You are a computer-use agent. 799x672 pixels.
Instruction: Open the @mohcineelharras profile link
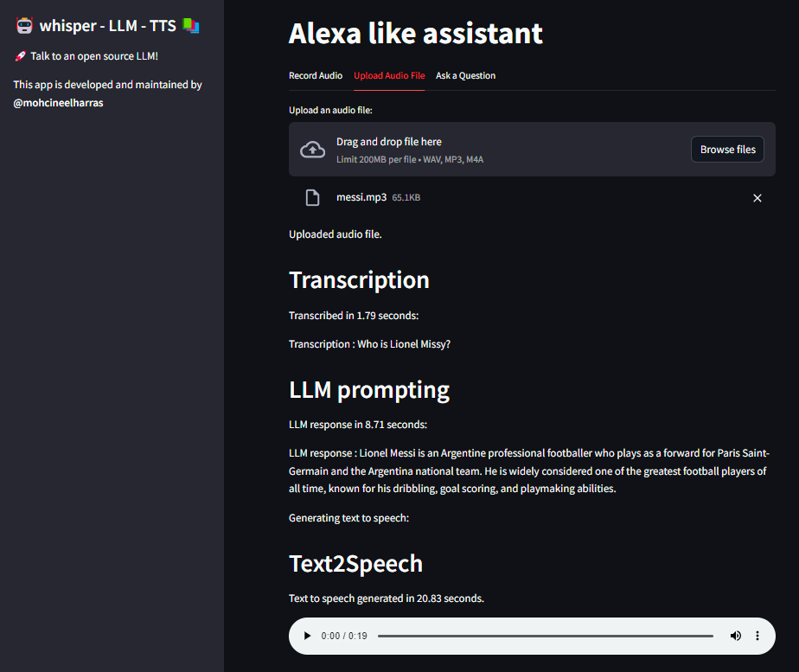pyautogui.click(x=58, y=102)
